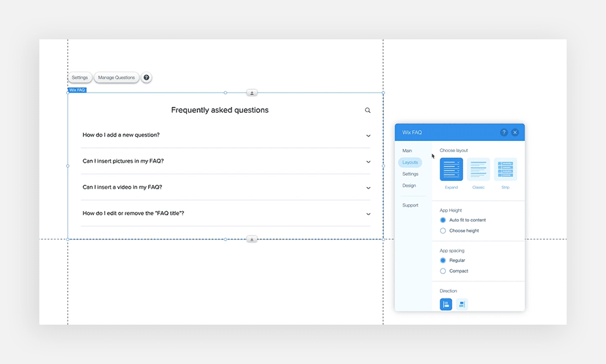The width and height of the screenshot is (606, 364).
Task: Click the 'Auto fit to content' label
Action: [x=467, y=220]
